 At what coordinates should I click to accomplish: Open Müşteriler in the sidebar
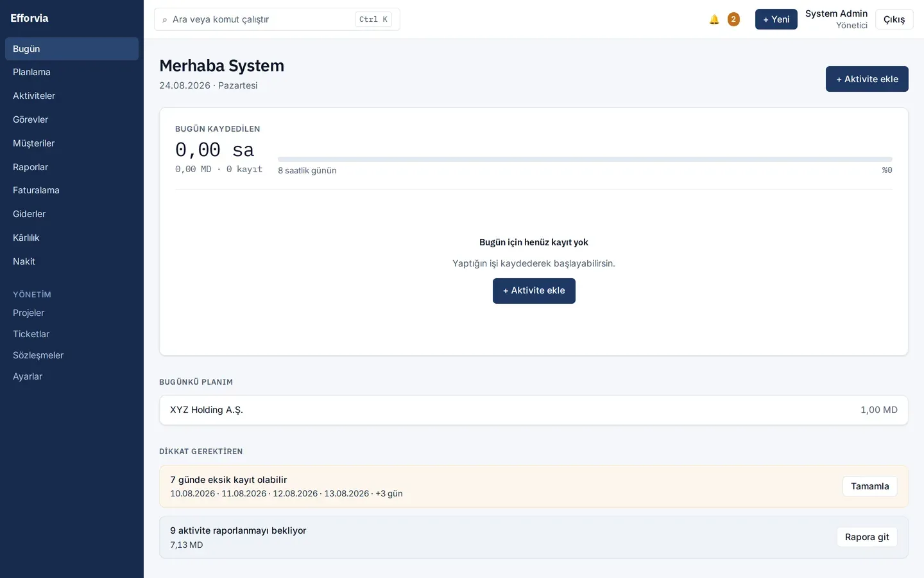point(72,143)
